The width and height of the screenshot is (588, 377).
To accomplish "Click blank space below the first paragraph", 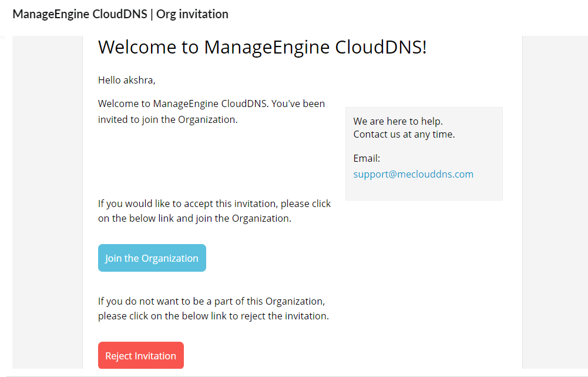I will (x=211, y=159).
